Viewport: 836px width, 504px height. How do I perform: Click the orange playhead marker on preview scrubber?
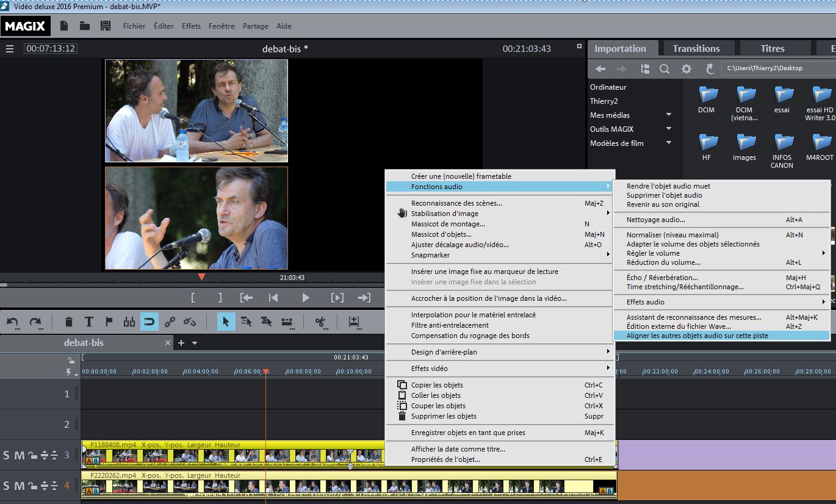point(201,277)
